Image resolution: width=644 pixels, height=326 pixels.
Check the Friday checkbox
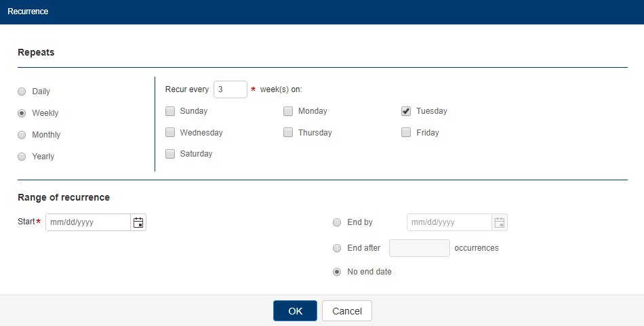[406, 133]
